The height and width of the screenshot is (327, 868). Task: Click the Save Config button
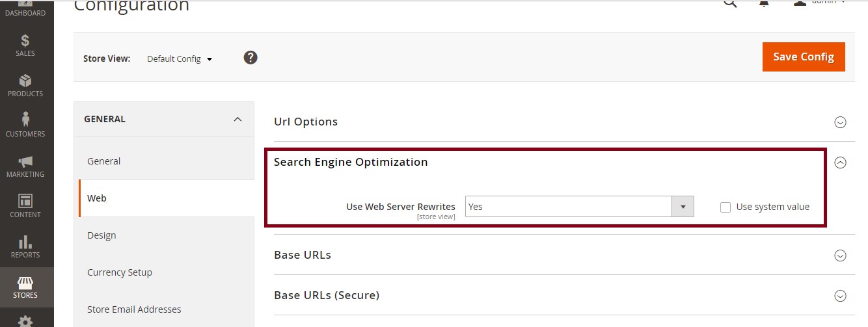803,57
